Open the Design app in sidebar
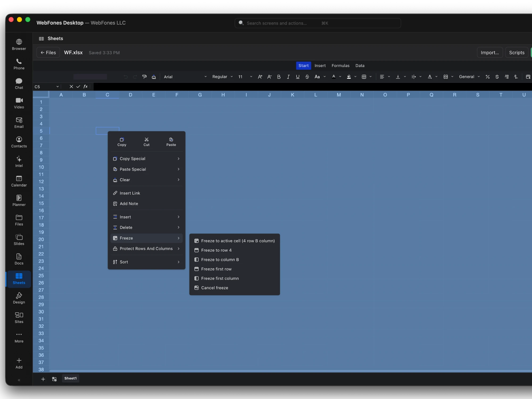This screenshot has height=399, width=532. pos(19,298)
